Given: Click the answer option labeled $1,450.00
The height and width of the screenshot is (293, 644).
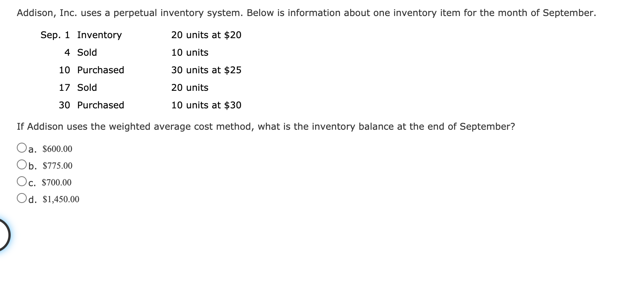Looking at the screenshot, I should [x=60, y=199].
